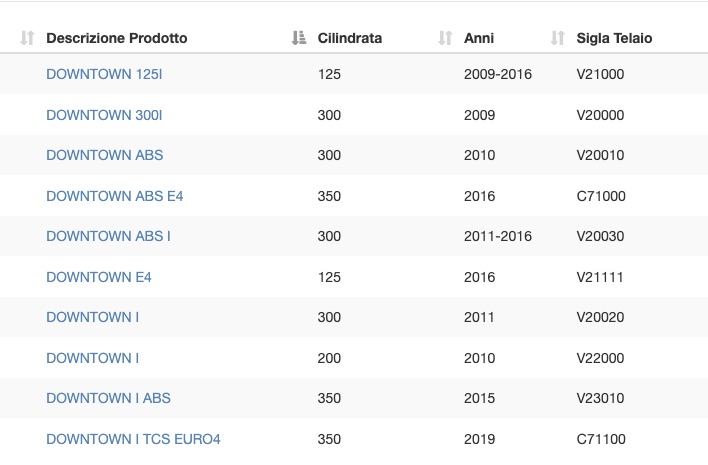Click the sort icon before Anni
708x465 pixels.
coord(445,38)
